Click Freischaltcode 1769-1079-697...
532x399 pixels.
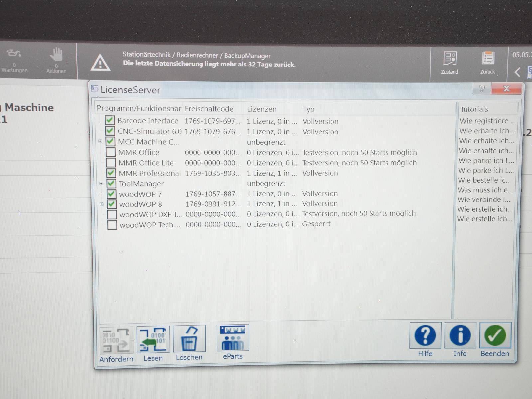point(212,121)
